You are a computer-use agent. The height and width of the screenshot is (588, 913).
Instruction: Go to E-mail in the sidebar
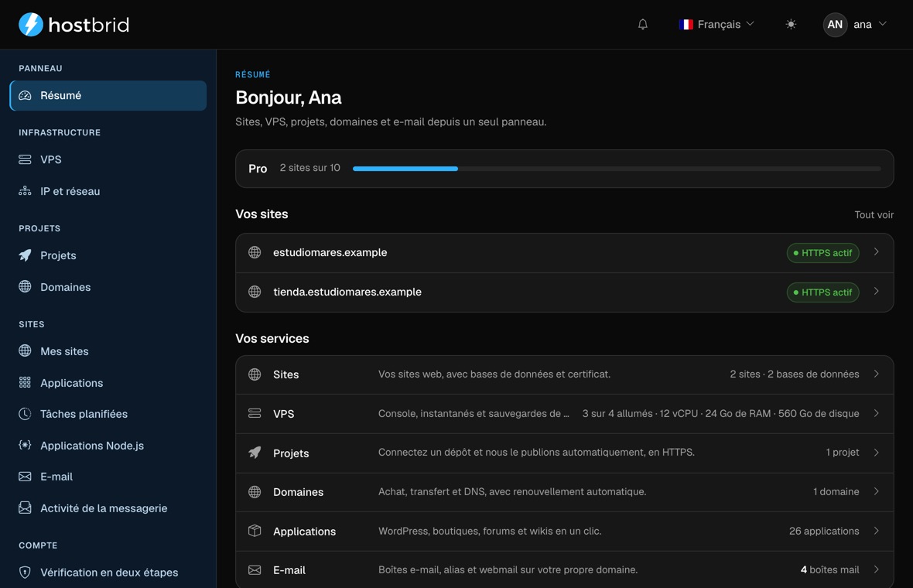(108, 477)
